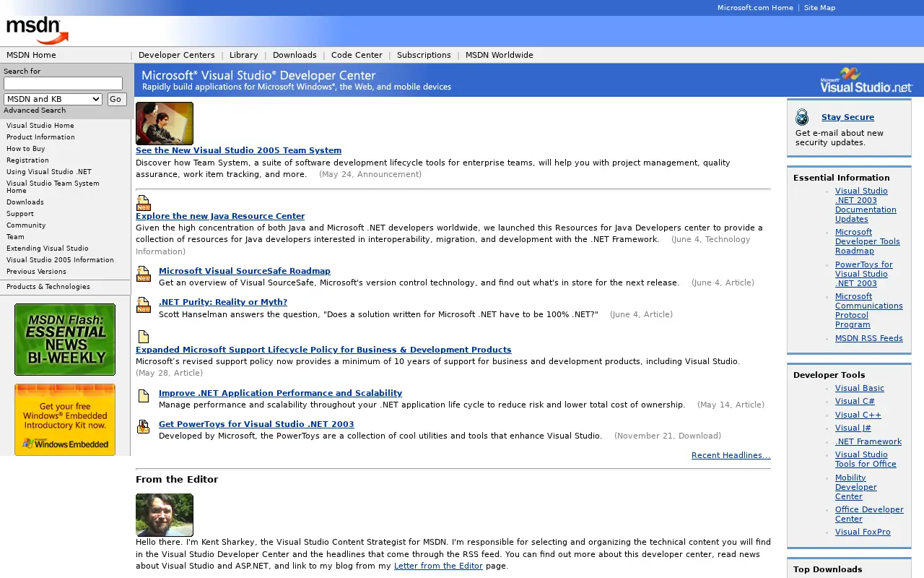Open the Mobility Developer Center link
This screenshot has height=578, width=924.
tap(856, 487)
